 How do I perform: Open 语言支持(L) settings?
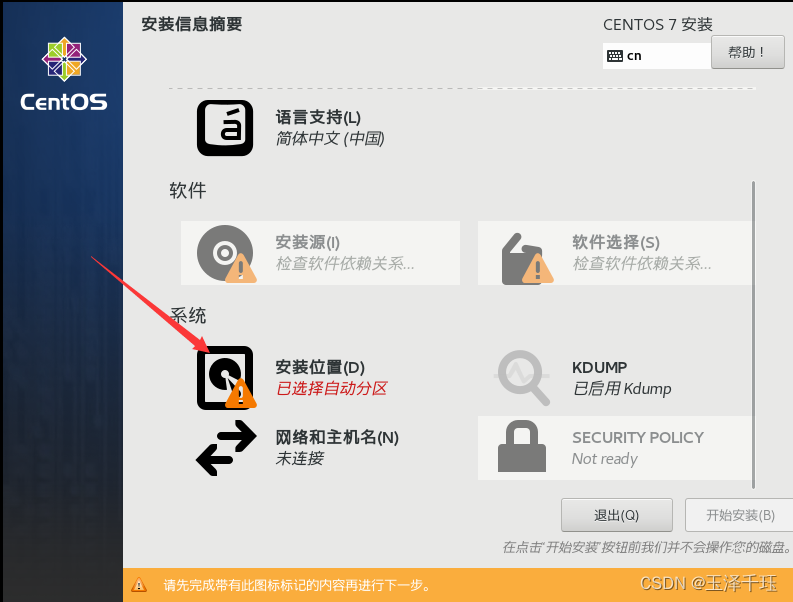coord(318,117)
